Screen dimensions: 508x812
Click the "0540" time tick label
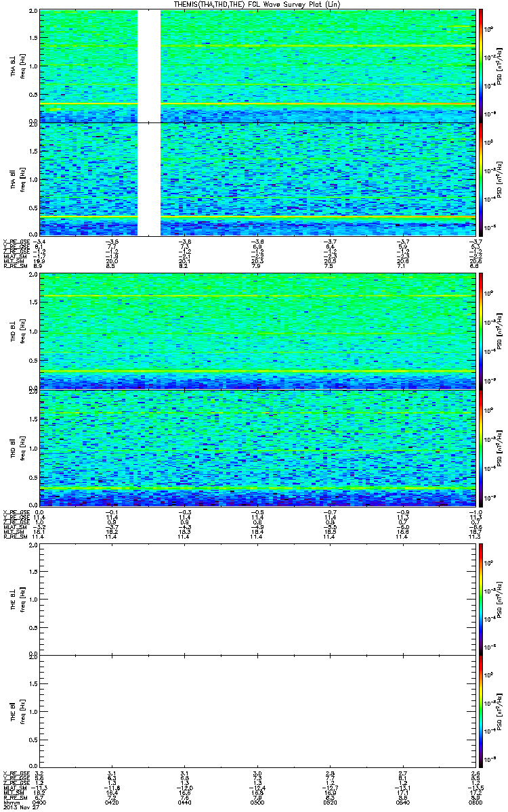pos(402,802)
